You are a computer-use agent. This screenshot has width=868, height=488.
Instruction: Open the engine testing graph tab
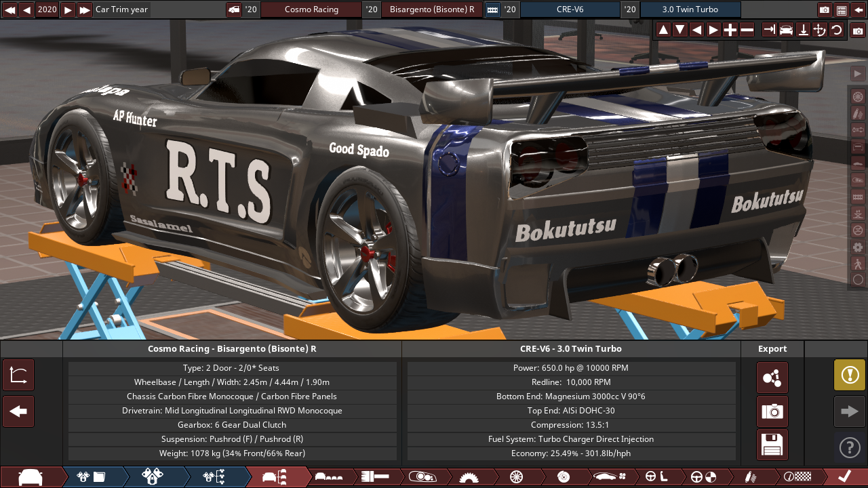tap(214, 476)
